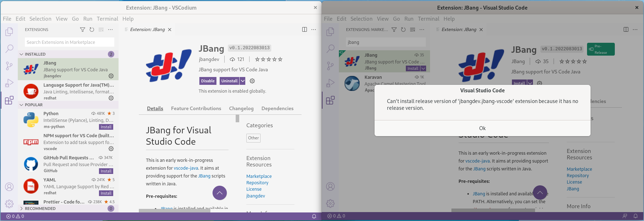The width and height of the screenshot is (644, 221).
Task: Disable the JBang extension
Action: pyautogui.click(x=208, y=81)
